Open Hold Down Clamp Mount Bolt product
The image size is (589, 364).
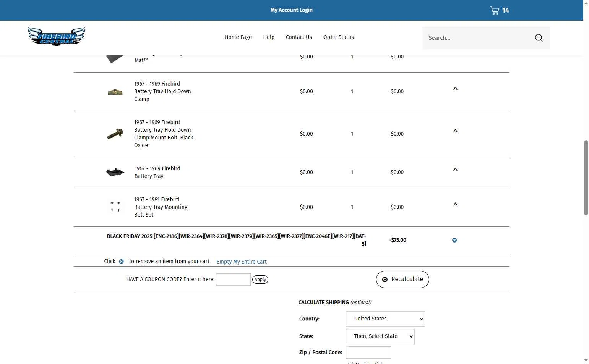[164, 134]
